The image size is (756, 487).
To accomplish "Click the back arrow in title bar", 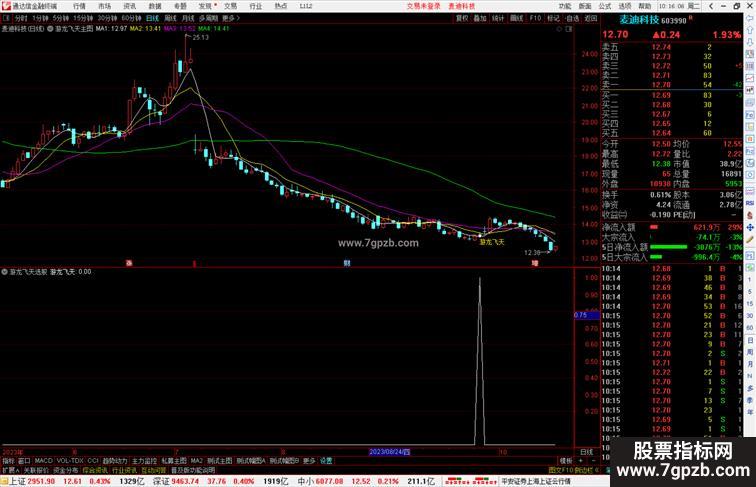I will [x=711, y=6].
